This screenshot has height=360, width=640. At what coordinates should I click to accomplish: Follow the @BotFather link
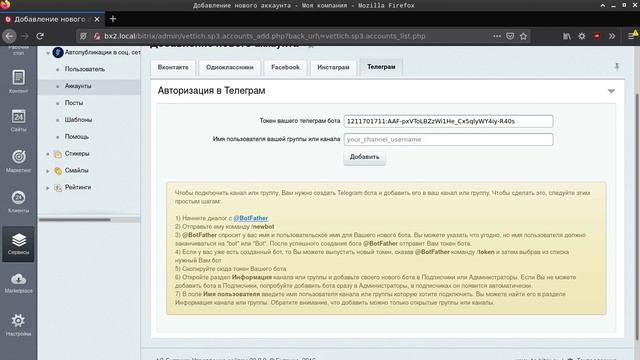(x=251, y=218)
